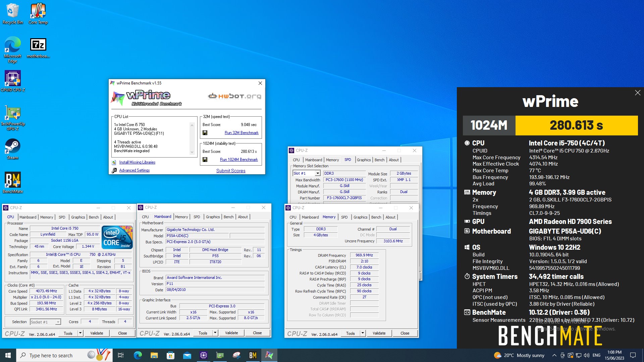Open Steam from the desktop
The image size is (644, 362).
[x=12, y=149]
